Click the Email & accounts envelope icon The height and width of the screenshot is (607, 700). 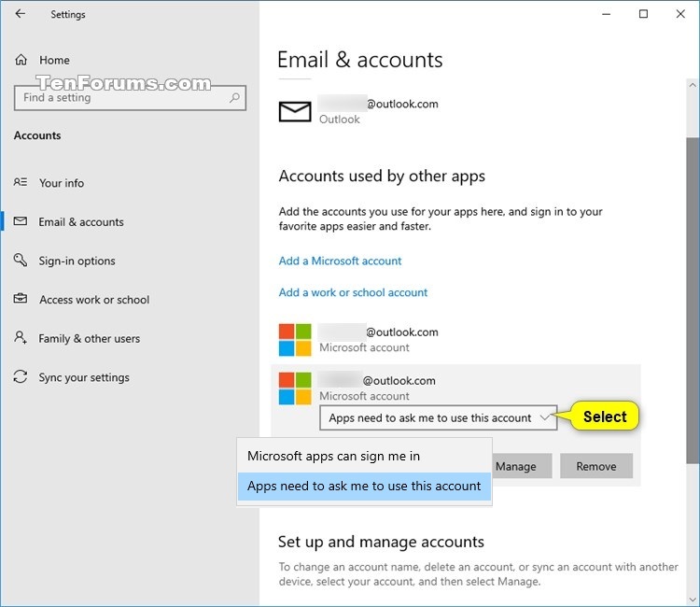[21, 221]
